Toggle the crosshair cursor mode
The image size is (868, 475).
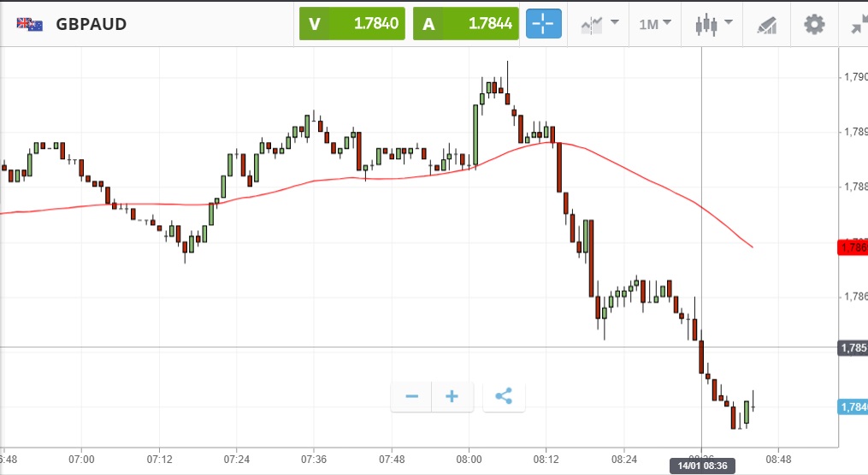tap(544, 24)
